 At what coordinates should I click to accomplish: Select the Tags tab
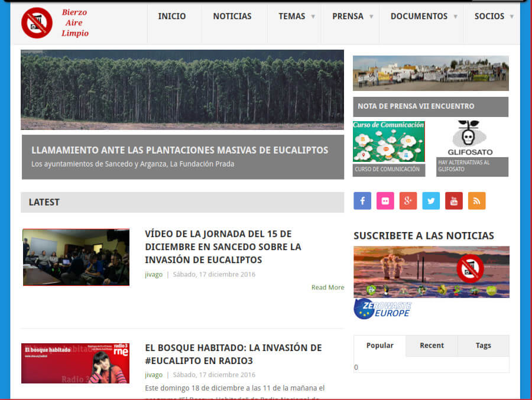tap(483, 346)
